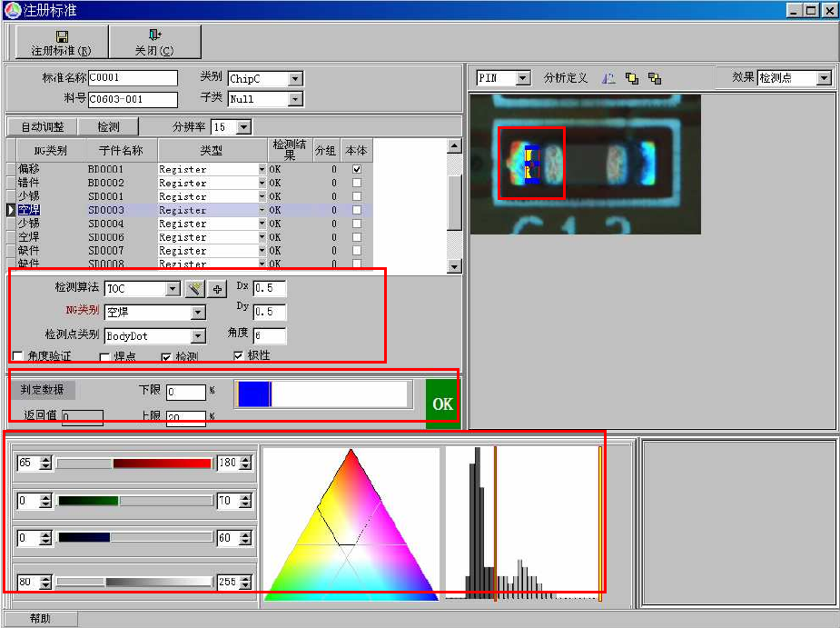The height and width of the screenshot is (628, 840).
Task: Toggle the 角度验证 checkbox
Action: (17, 356)
